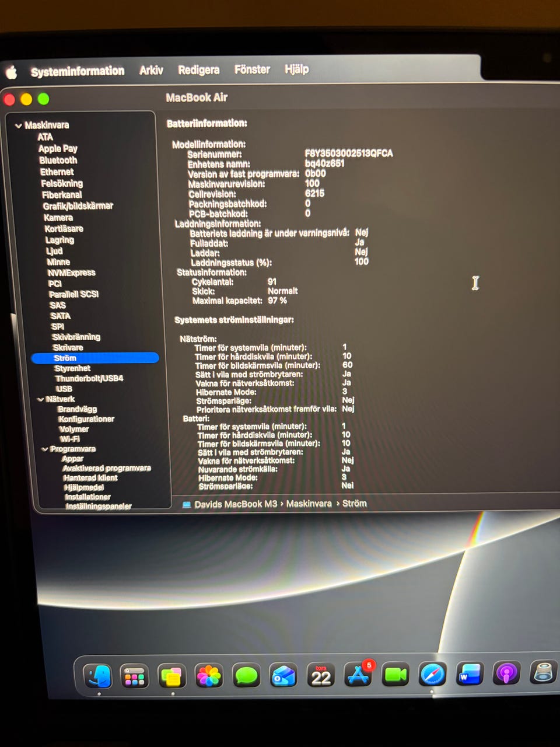Open FaceTime from the Dock

click(395, 675)
